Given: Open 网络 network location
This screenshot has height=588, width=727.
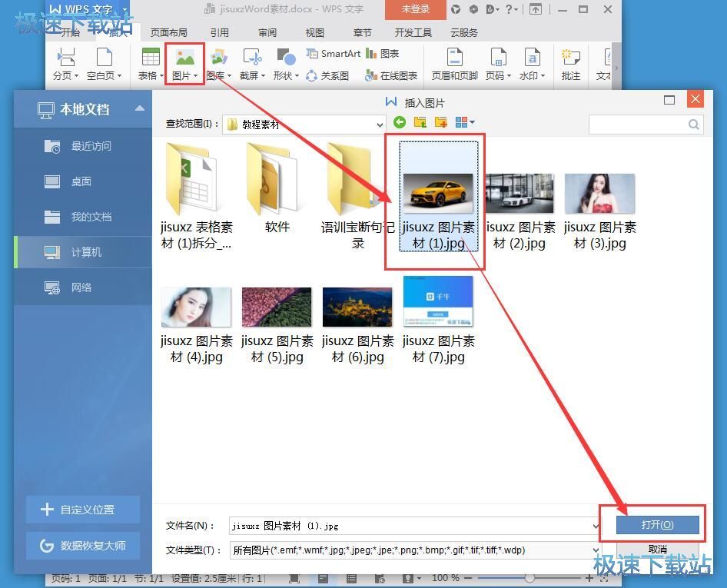Looking at the screenshot, I should coord(82,287).
